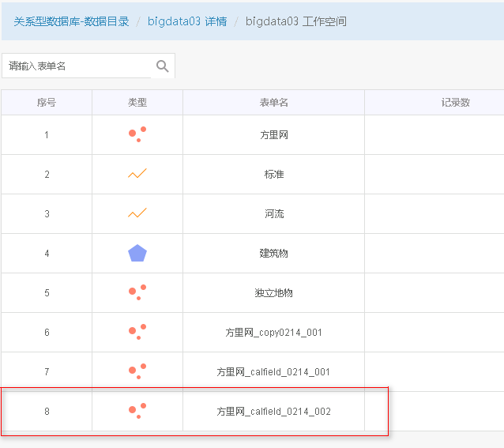The width and height of the screenshot is (504, 448).
Task: Click polygon icon in 建筑物 row
Action: 137,253
